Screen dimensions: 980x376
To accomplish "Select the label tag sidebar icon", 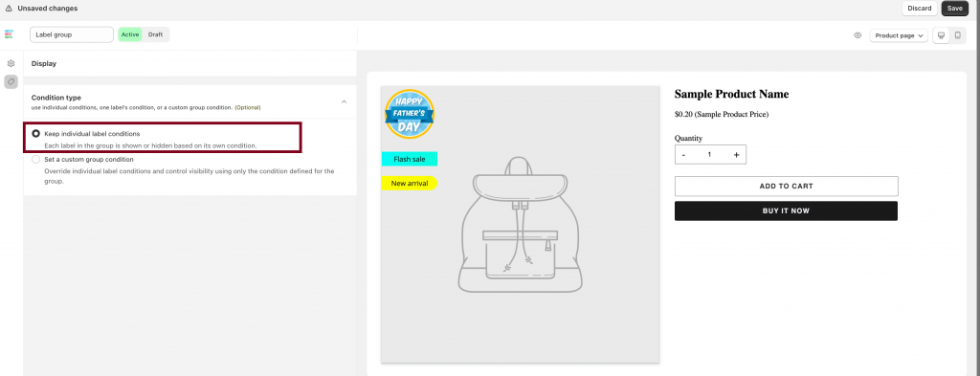I will coord(11,82).
